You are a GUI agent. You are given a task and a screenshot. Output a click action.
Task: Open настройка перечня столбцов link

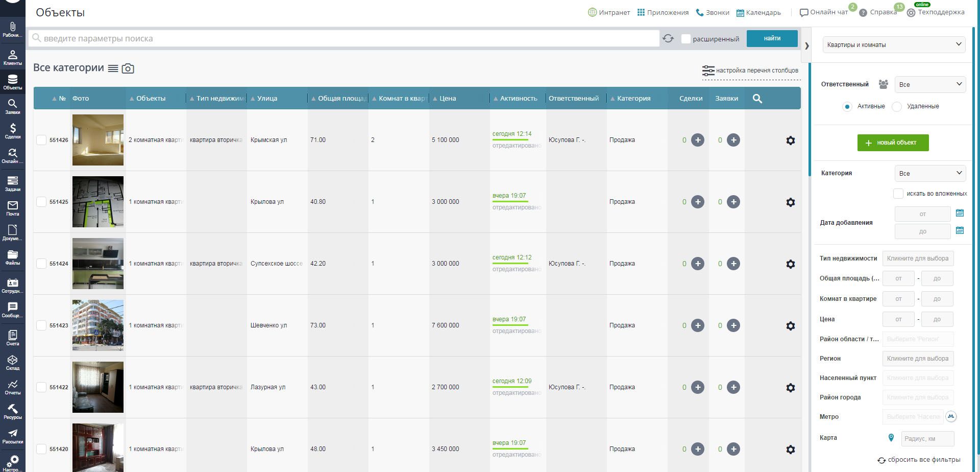[750, 70]
